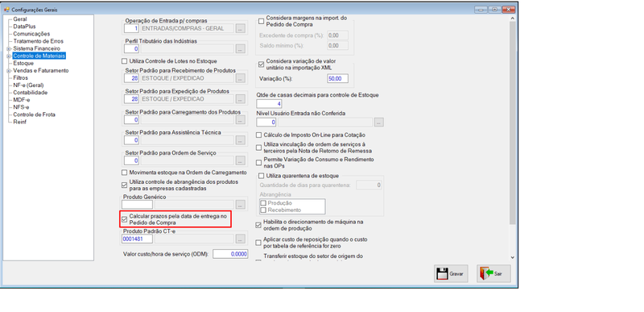Open lookup for Setor Padrão para Assistência Técnica
Screen dimensions: 644x312
pyautogui.click(x=241, y=140)
